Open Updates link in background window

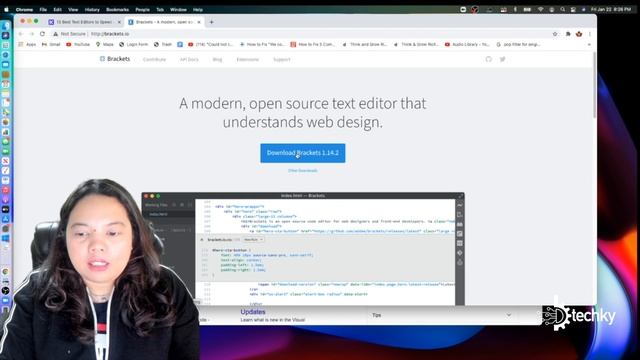(x=253, y=312)
